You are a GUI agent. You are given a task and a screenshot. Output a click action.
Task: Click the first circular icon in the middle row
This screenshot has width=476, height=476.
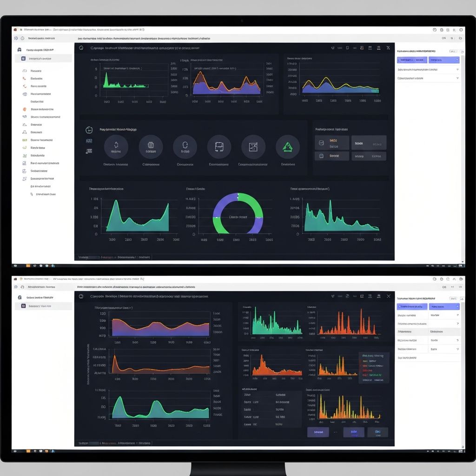116,147
